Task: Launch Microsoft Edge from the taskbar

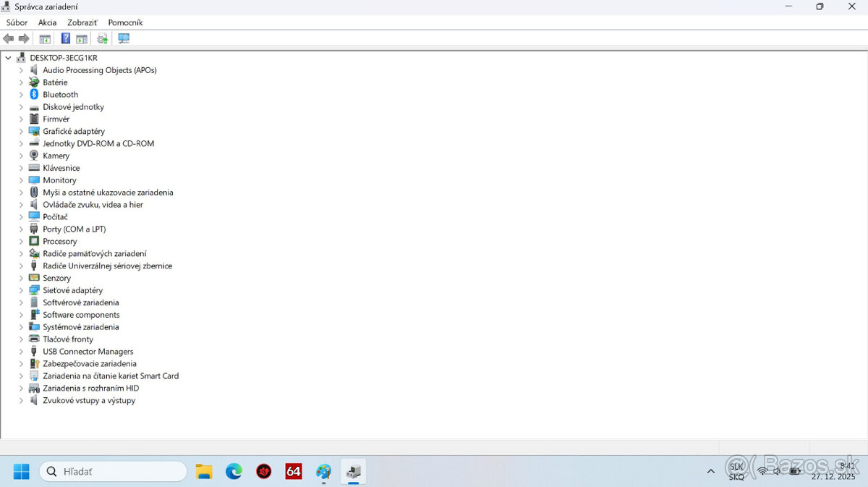Action: click(x=234, y=472)
